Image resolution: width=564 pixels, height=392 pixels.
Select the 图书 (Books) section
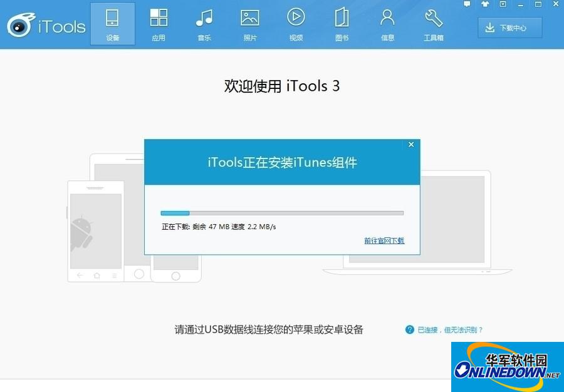click(342, 24)
